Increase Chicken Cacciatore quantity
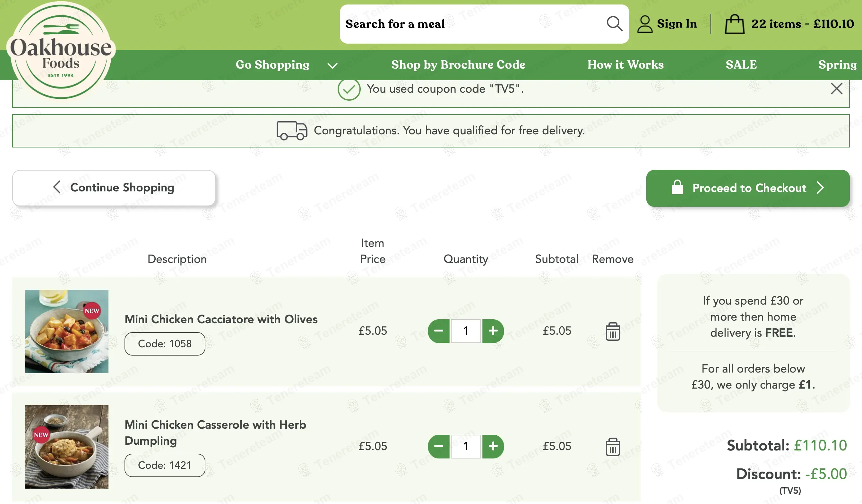Viewport: 862px width, 504px height. pyautogui.click(x=493, y=331)
